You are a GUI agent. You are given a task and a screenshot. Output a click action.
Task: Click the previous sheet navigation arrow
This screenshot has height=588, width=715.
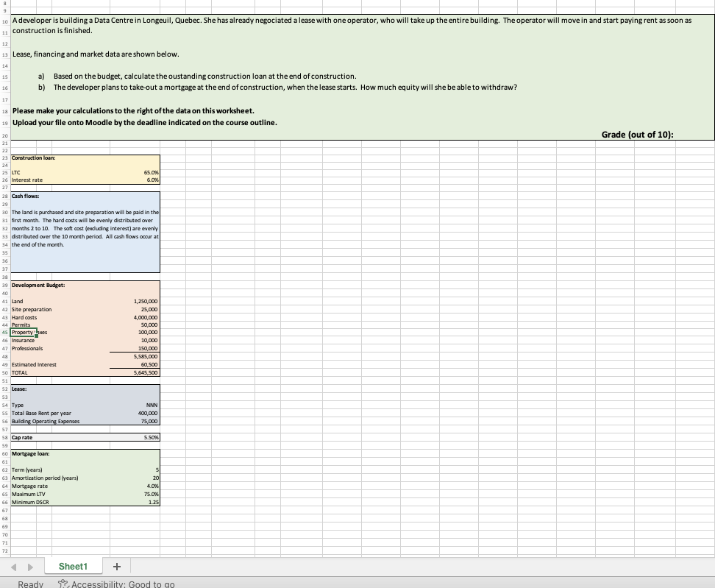click(x=14, y=567)
